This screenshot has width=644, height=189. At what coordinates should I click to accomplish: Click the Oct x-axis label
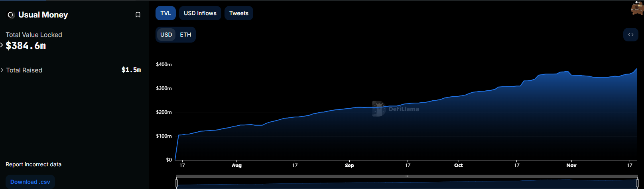pos(459,165)
